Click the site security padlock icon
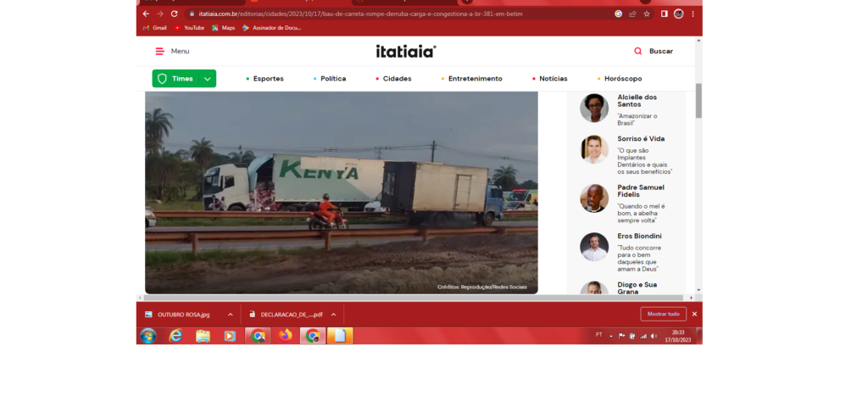This screenshot has width=868, height=413. click(x=192, y=14)
